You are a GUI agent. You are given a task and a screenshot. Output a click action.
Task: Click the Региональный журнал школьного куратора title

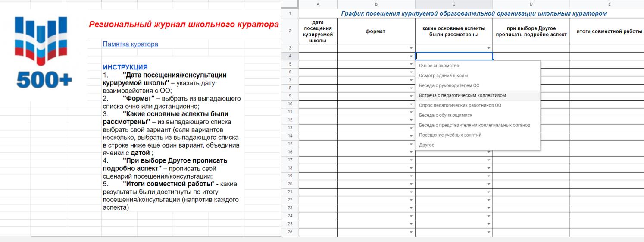184,24
